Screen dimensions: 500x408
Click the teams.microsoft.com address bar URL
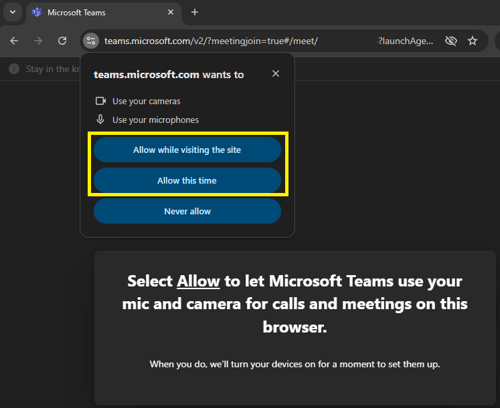pos(211,41)
